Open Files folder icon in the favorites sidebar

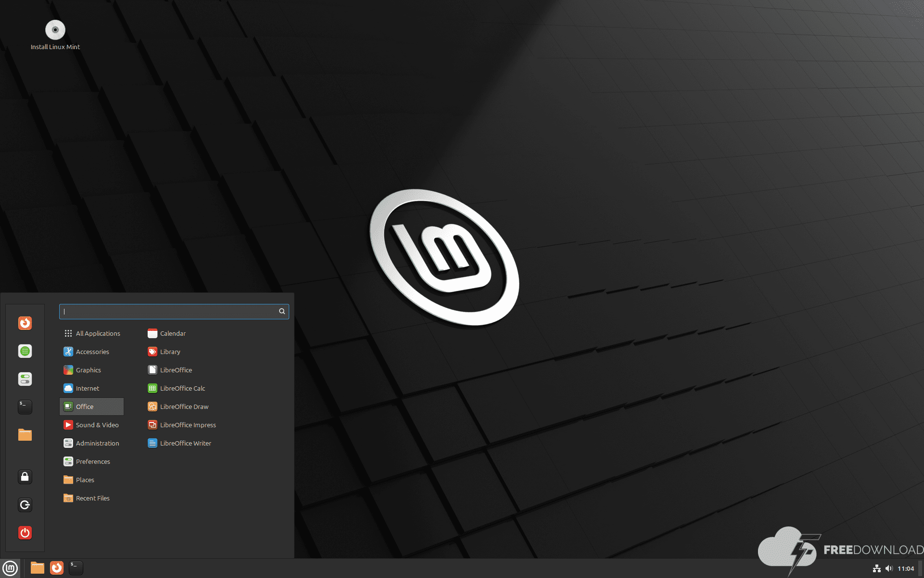point(25,435)
